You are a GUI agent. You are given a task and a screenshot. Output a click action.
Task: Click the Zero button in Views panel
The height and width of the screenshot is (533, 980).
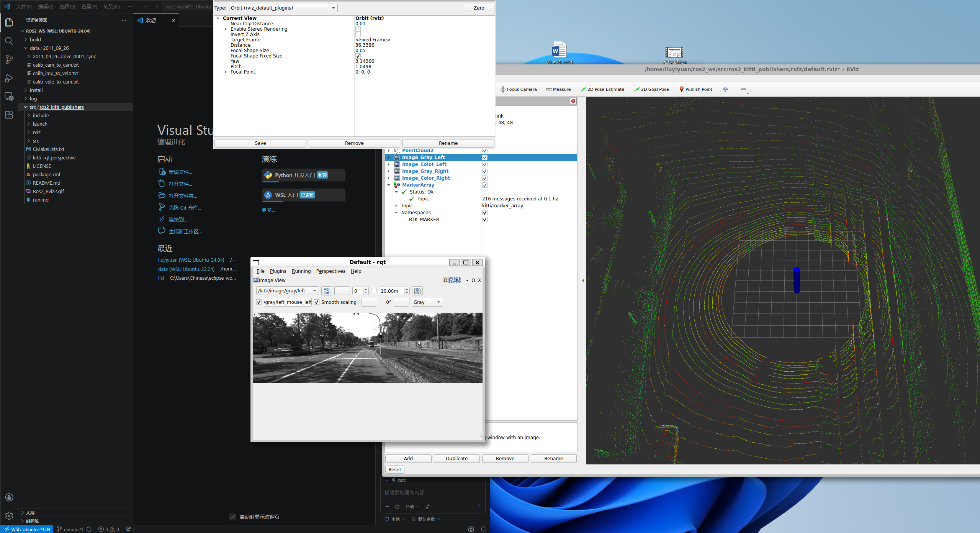[479, 8]
